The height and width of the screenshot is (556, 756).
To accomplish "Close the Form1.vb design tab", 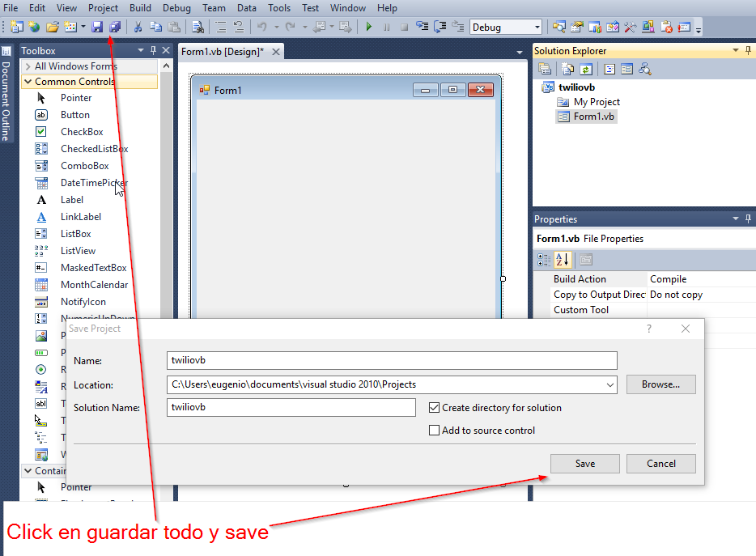I will [x=276, y=52].
